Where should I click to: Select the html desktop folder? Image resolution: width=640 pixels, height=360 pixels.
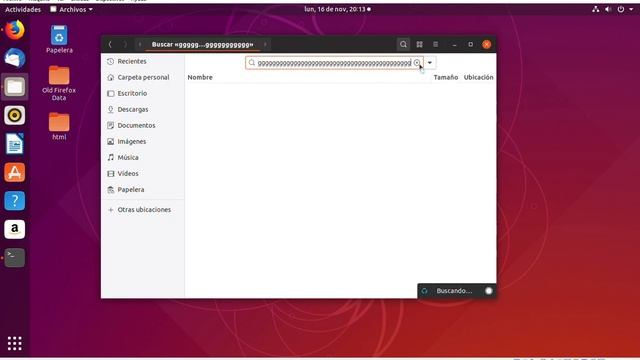click(59, 127)
